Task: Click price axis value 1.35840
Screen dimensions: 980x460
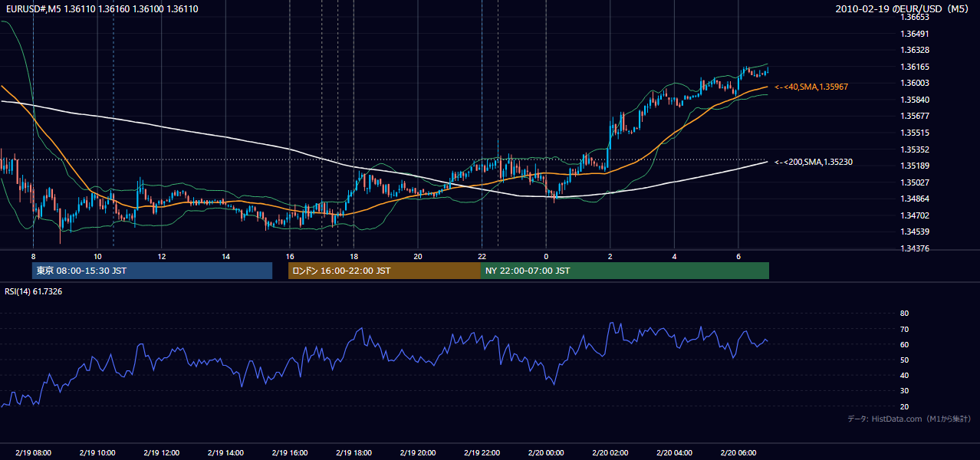Action: coord(914,100)
